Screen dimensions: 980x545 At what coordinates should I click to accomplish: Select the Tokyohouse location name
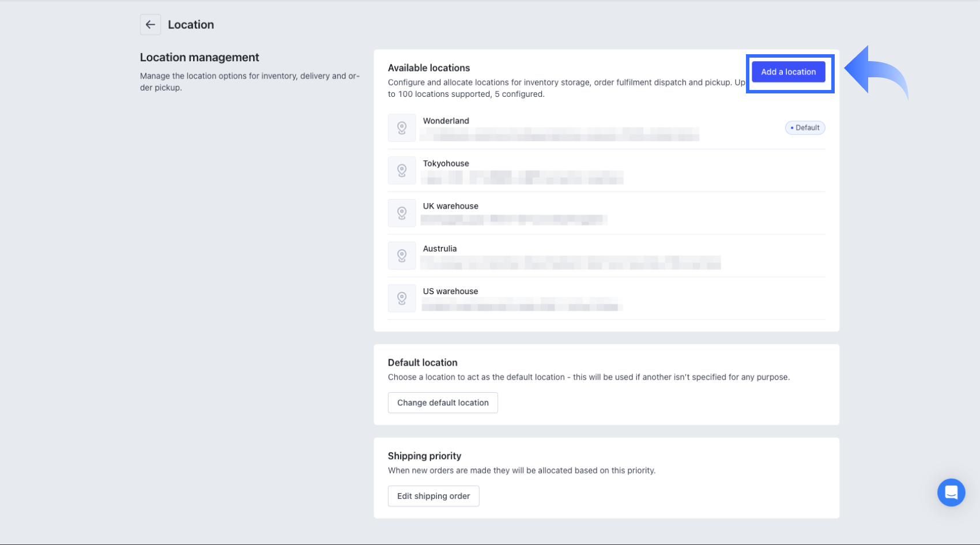(446, 164)
